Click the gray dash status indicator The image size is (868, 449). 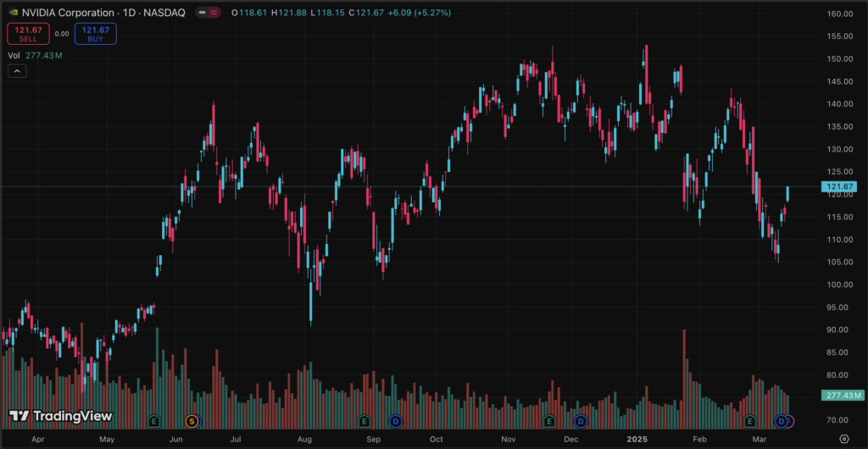pyautogui.click(x=202, y=12)
